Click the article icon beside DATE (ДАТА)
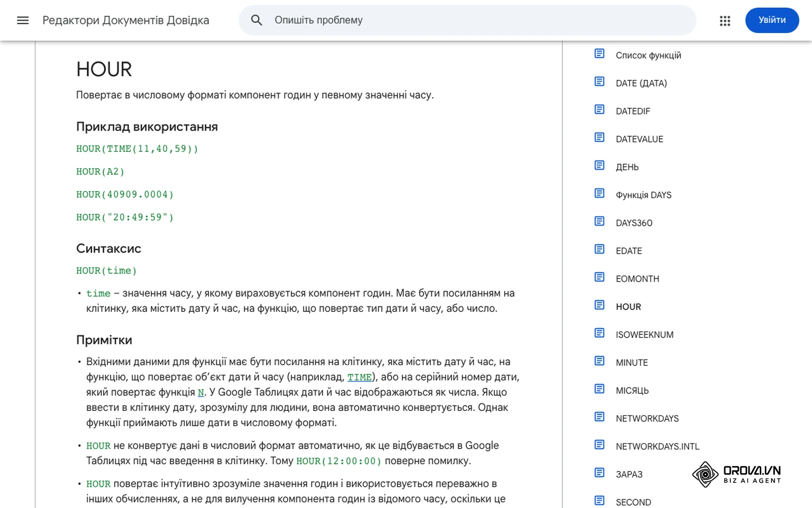 point(599,81)
